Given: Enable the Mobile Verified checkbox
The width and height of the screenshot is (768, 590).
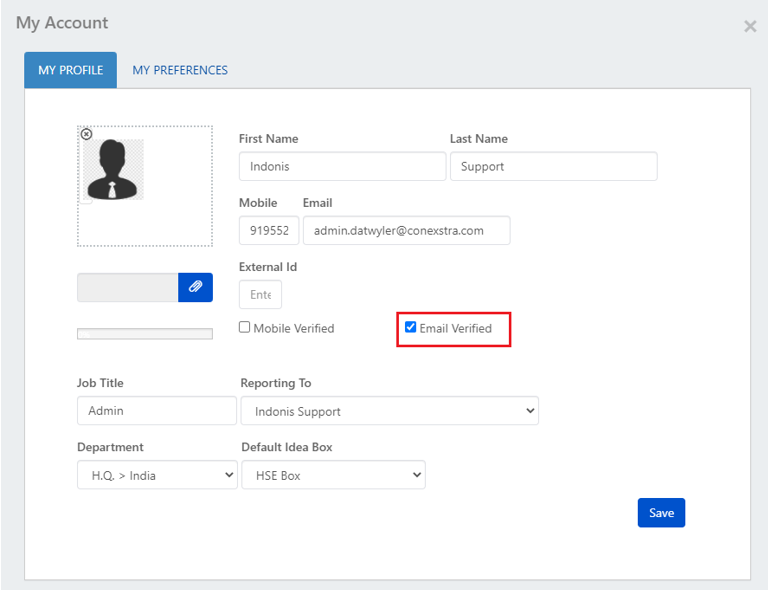Looking at the screenshot, I should pyautogui.click(x=245, y=327).
